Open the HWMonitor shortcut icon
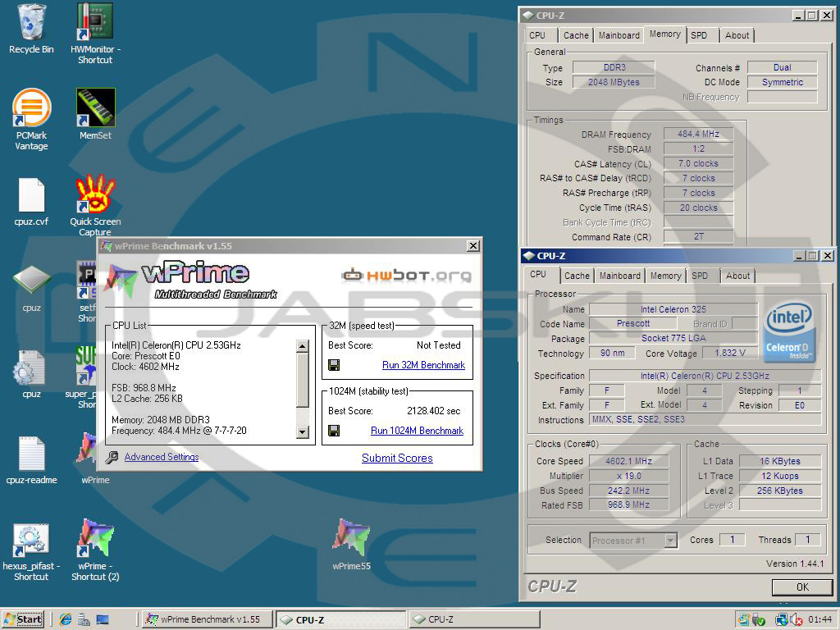This screenshot has width=840, height=630. pyautogui.click(x=95, y=22)
